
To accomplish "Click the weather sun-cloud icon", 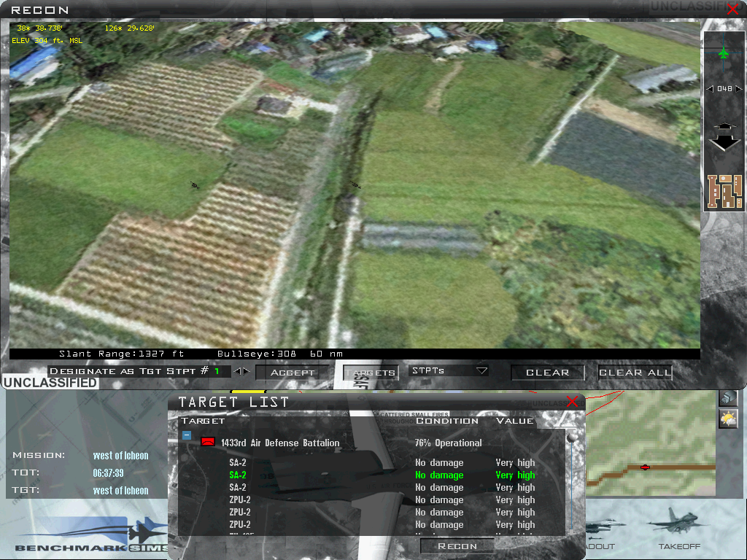I will coord(727,419).
